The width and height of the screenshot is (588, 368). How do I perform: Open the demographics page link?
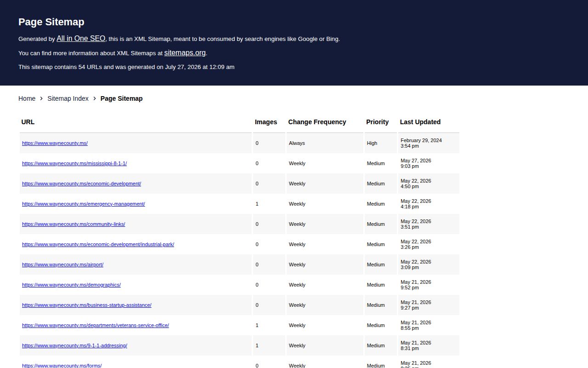(x=71, y=285)
